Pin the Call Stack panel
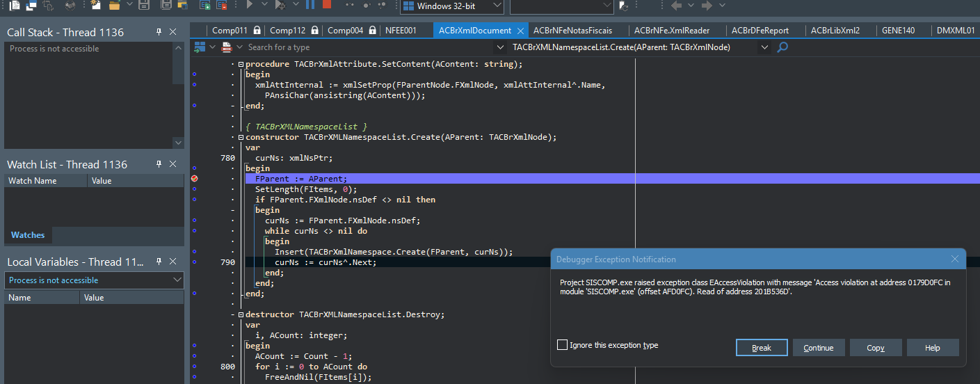Image resolution: width=980 pixels, height=384 pixels. [x=159, y=32]
